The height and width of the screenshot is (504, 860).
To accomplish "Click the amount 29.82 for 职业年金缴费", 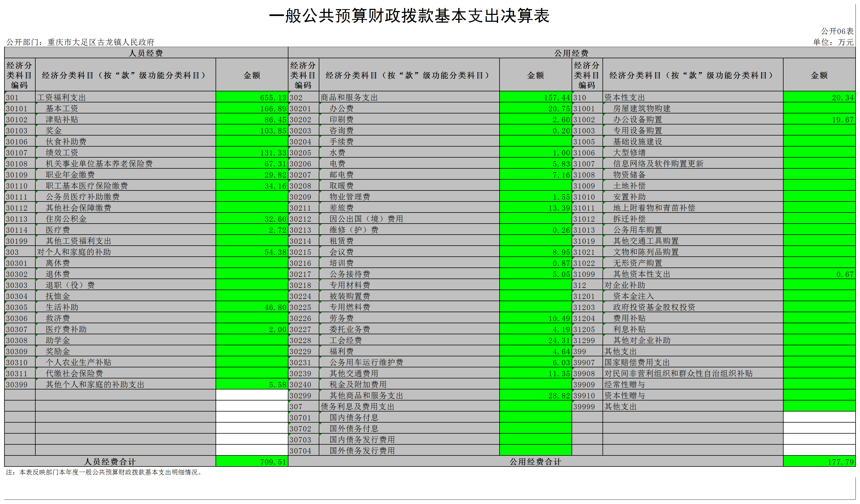I will click(252, 175).
